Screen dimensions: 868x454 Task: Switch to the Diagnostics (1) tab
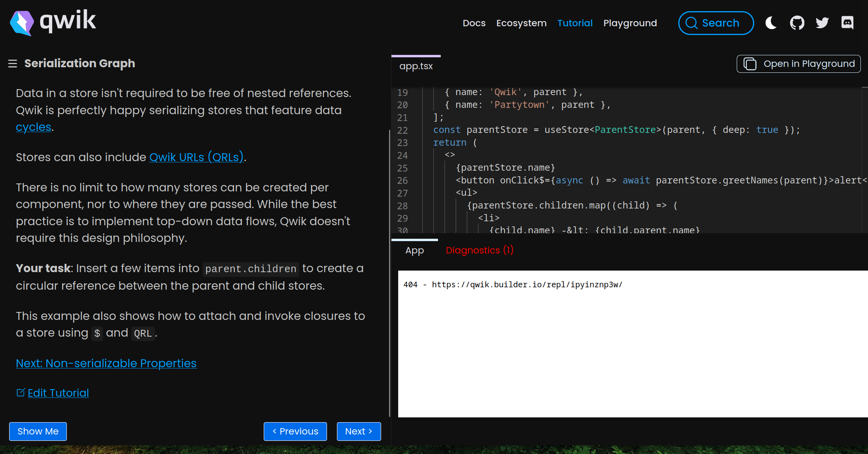click(479, 250)
